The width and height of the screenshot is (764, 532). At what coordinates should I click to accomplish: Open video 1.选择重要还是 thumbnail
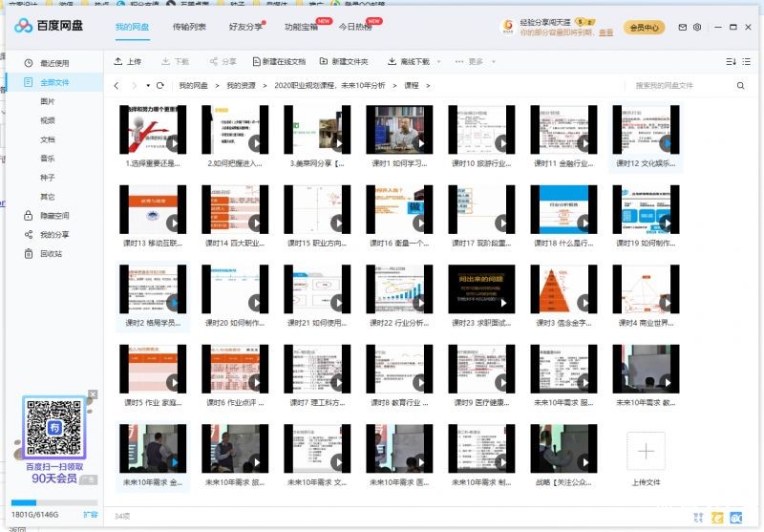[x=153, y=130]
